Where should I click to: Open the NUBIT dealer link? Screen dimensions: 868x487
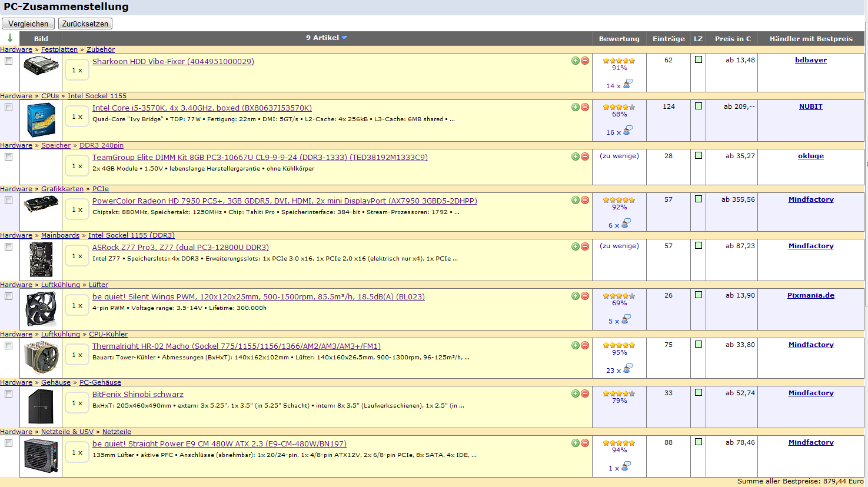811,106
